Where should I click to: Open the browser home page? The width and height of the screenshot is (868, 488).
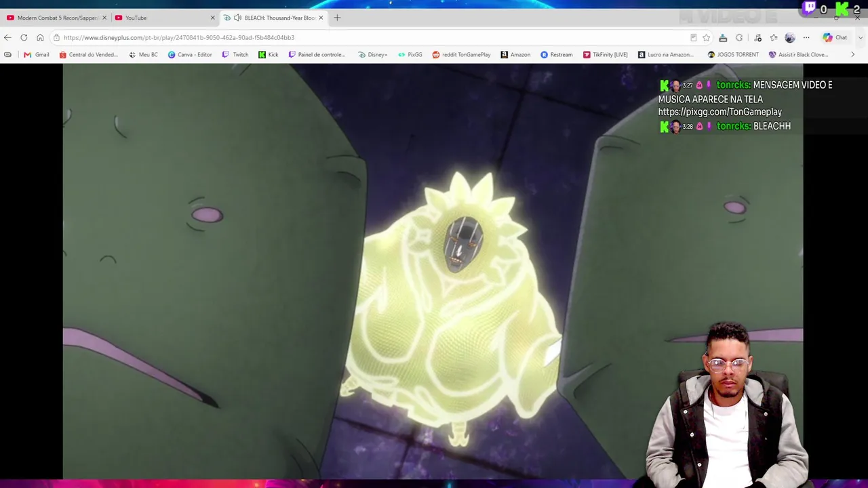[40, 37]
